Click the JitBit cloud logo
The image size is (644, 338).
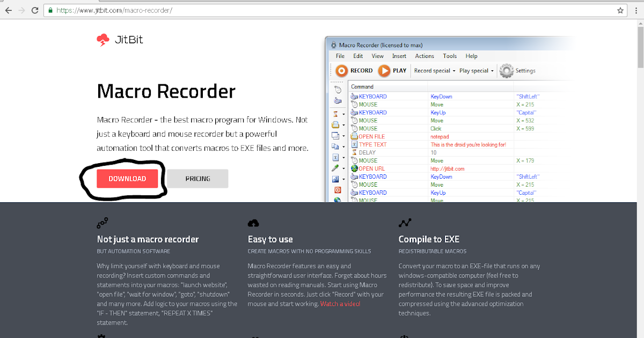point(103,40)
